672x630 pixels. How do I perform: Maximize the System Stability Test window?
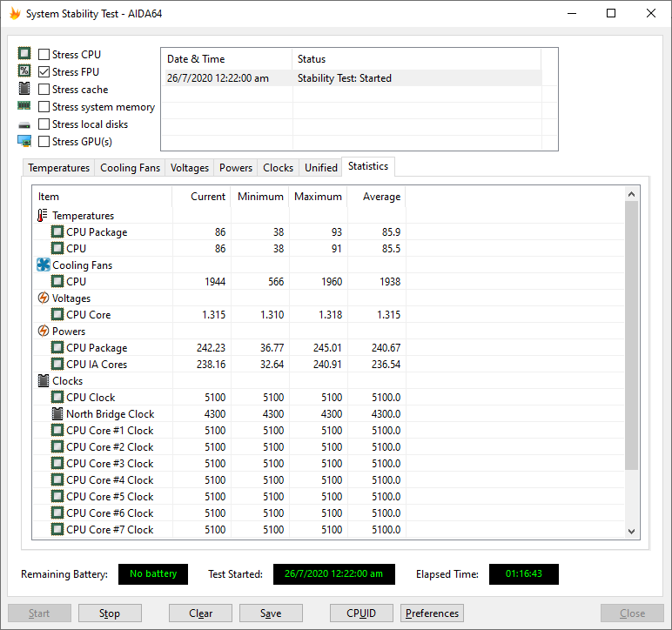tap(611, 13)
